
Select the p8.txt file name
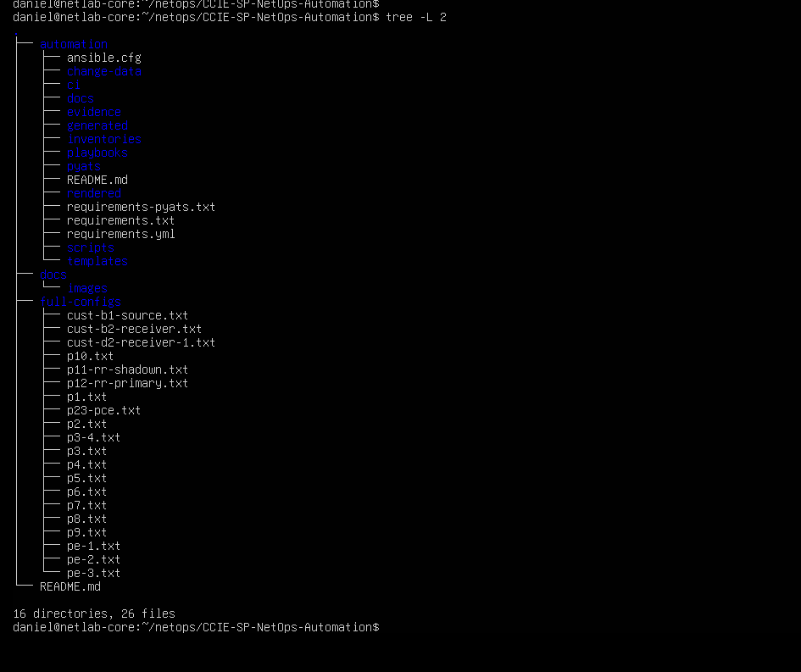pyautogui.click(x=86, y=519)
